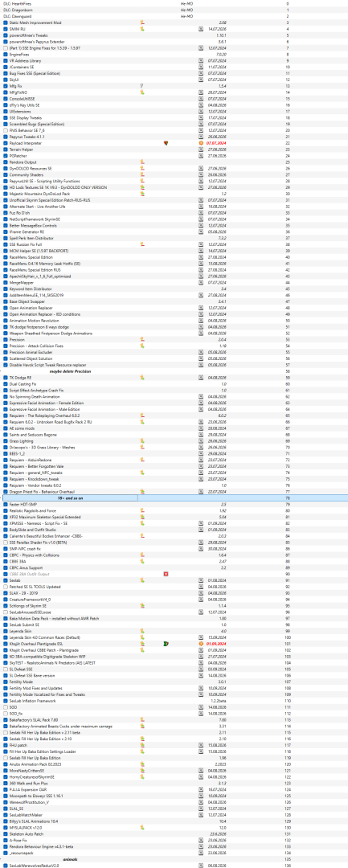Click red date 07.07.2024 on Payload Interpreter row

[x=216, y=143]
